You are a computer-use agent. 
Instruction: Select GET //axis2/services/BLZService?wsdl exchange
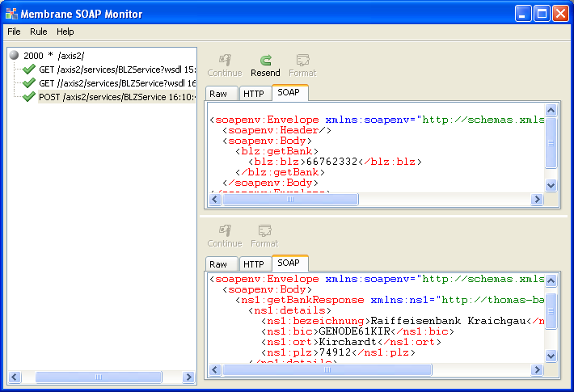(117, 83)
